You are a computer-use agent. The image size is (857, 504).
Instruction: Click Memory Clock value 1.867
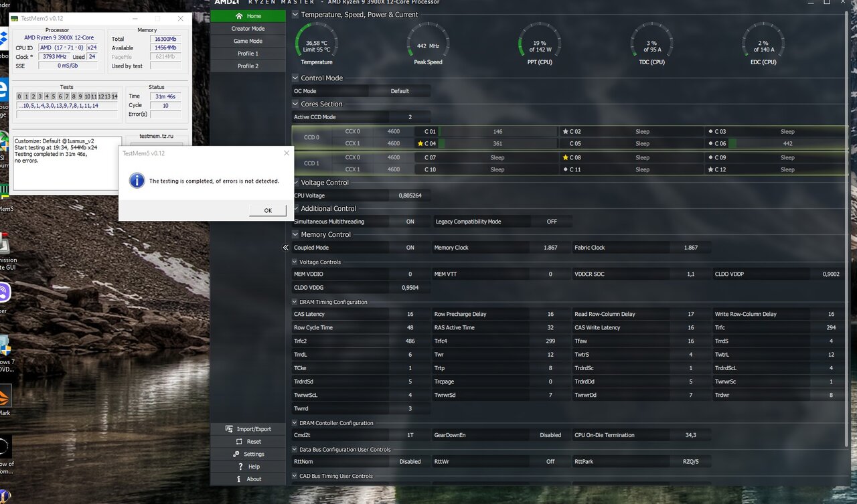tap(550, 248)
